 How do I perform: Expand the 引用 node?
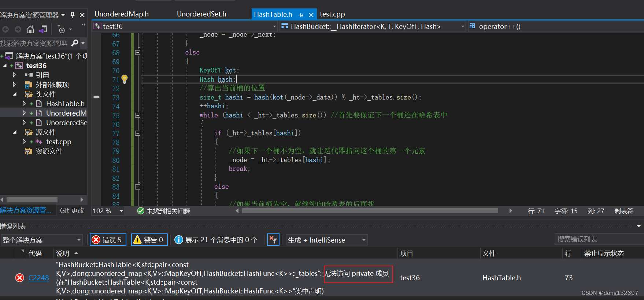(x=14, y=75)
